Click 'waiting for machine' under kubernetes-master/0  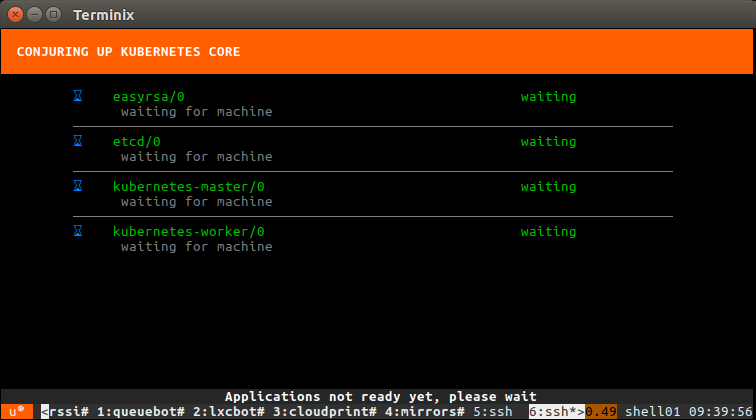pos(197,202)
